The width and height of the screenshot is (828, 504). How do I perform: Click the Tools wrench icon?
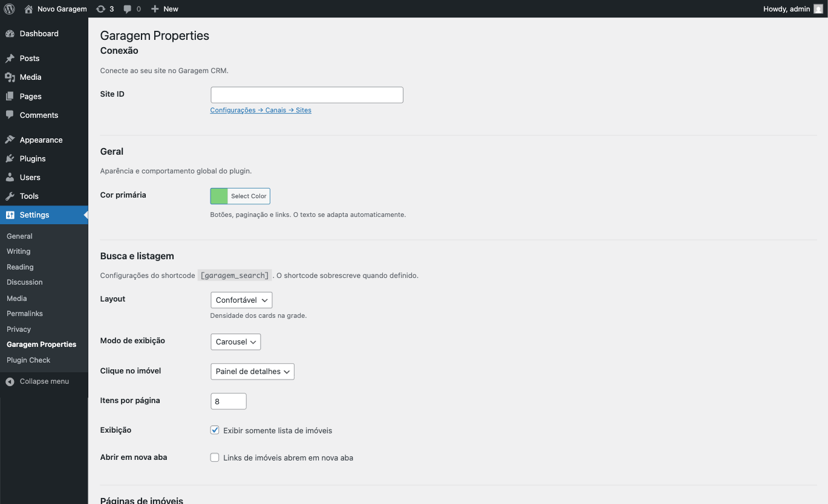pyautogui.click(x=10, y=196)
